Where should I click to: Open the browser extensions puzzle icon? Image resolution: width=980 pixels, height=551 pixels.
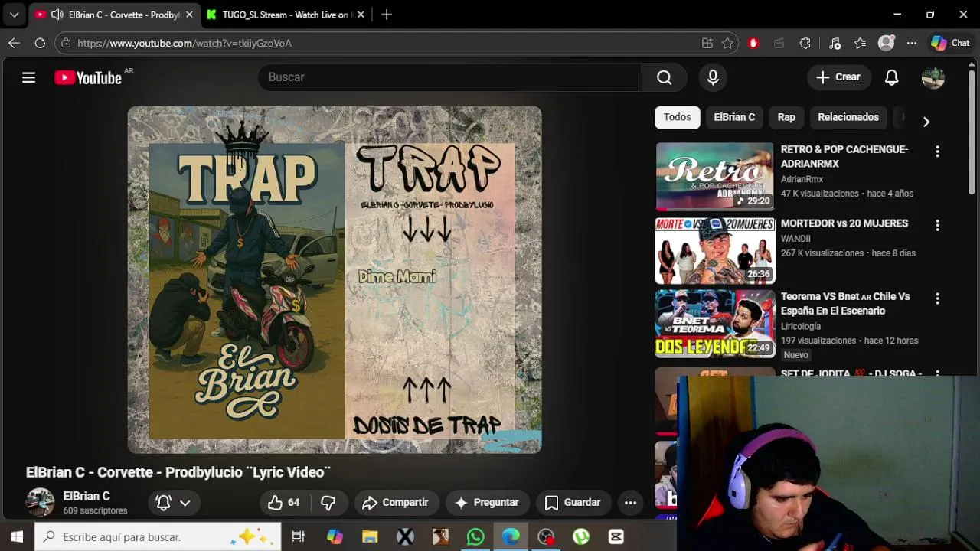(x=805, y=44)
